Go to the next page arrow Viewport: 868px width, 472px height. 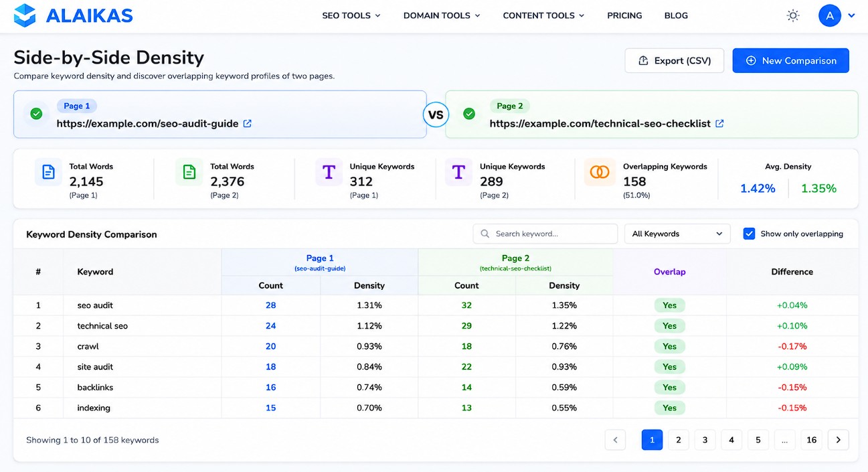(x=838, y=440)
